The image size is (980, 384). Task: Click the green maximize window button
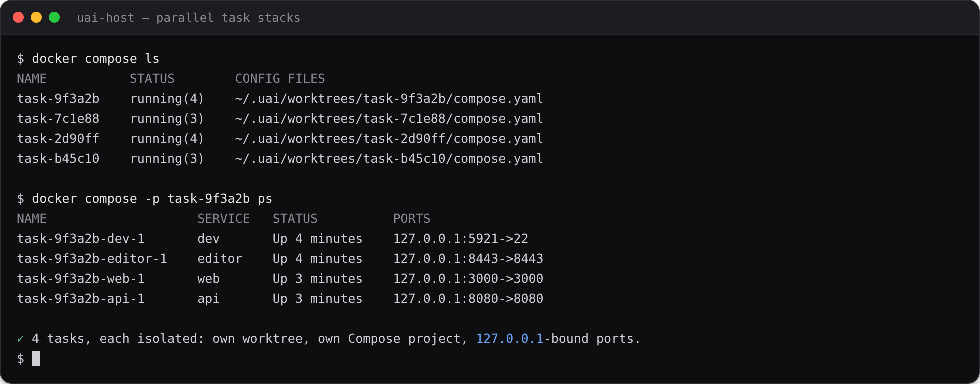(54, 18)
